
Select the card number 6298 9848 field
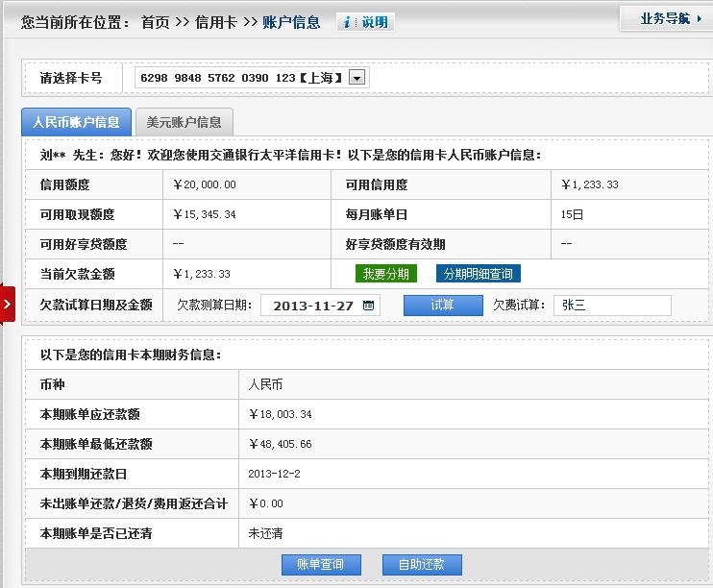pos(240,78)
